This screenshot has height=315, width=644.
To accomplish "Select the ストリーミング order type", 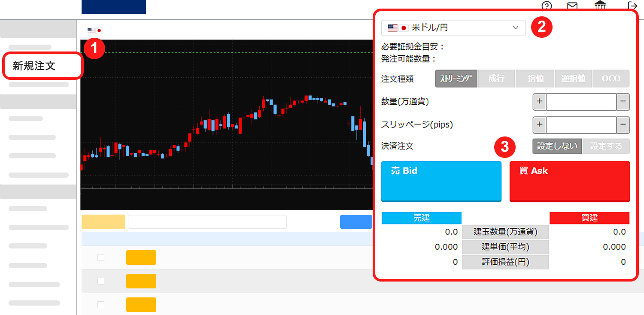I will pyautogui.click(x=456, y=79).
